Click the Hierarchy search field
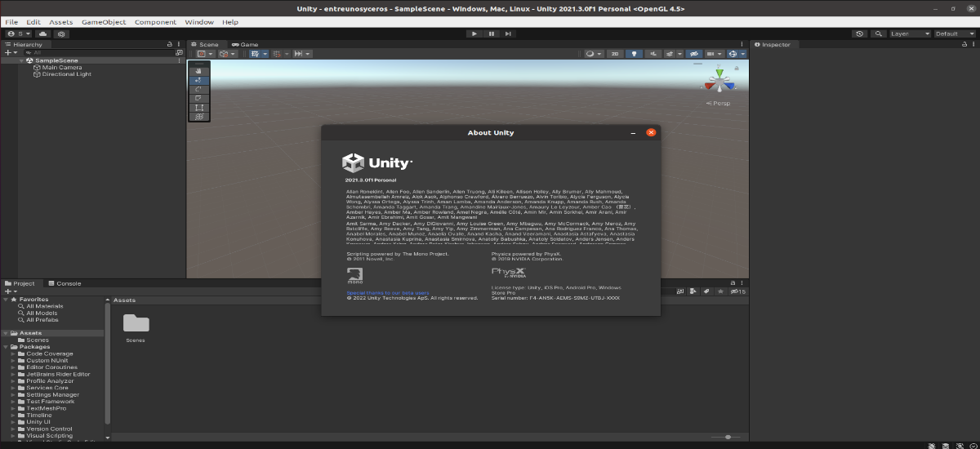980x449 pixels. [98, 52]
